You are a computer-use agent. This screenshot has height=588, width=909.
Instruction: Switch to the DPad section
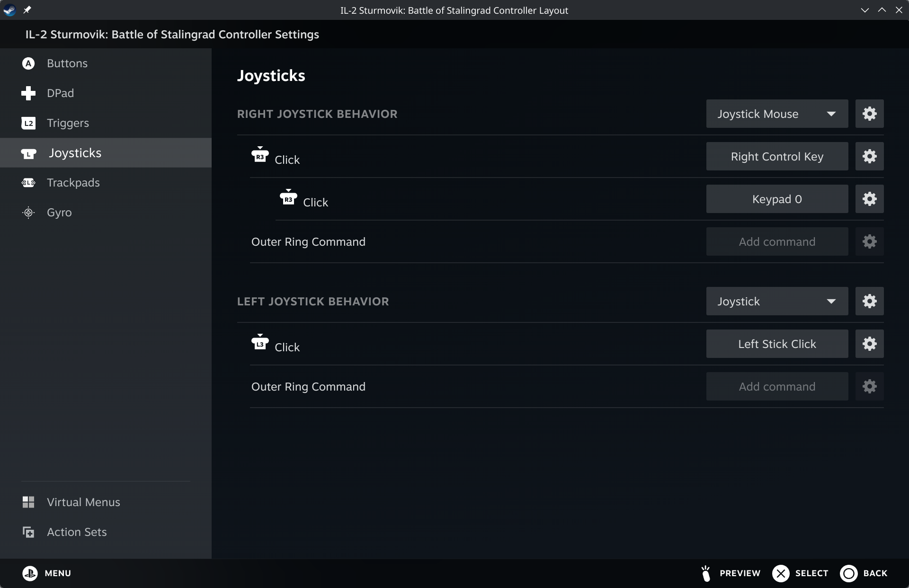tap(60, 93)
